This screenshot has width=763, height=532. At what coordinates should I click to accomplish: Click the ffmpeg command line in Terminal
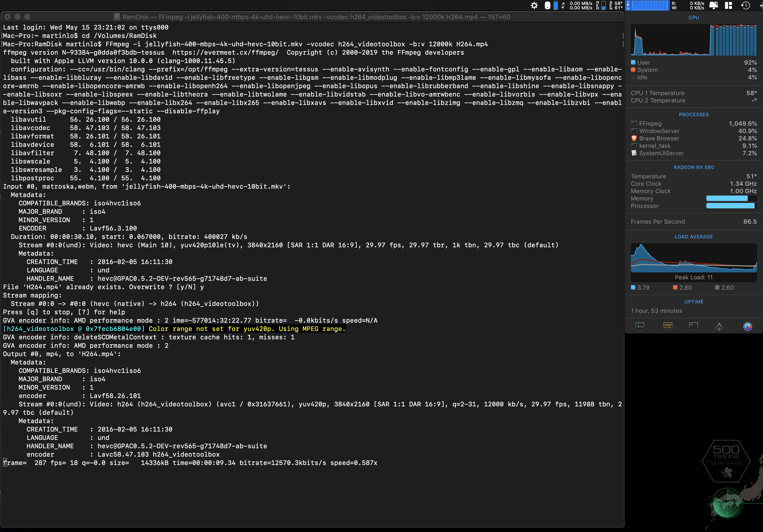click(245, 44)
